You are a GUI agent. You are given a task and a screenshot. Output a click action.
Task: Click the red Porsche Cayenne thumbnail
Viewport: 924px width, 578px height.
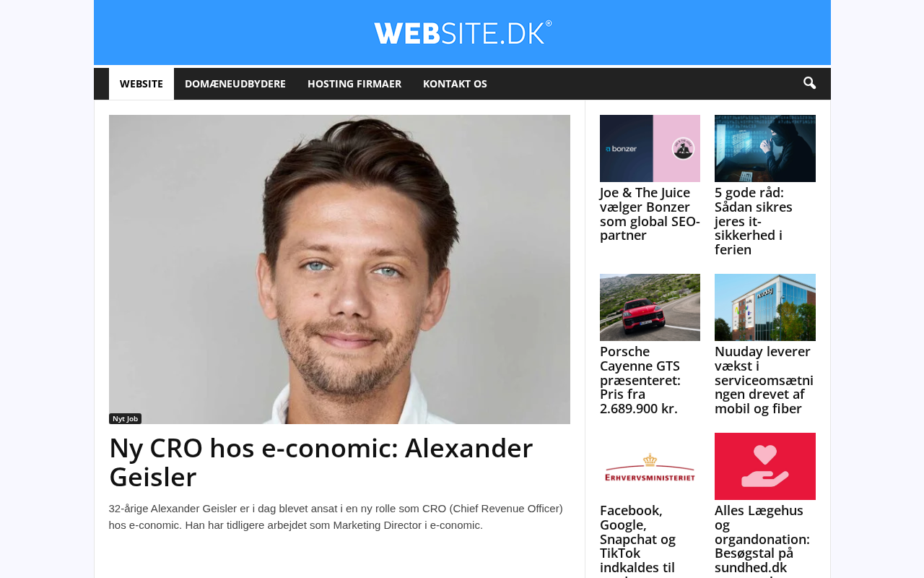650,307
